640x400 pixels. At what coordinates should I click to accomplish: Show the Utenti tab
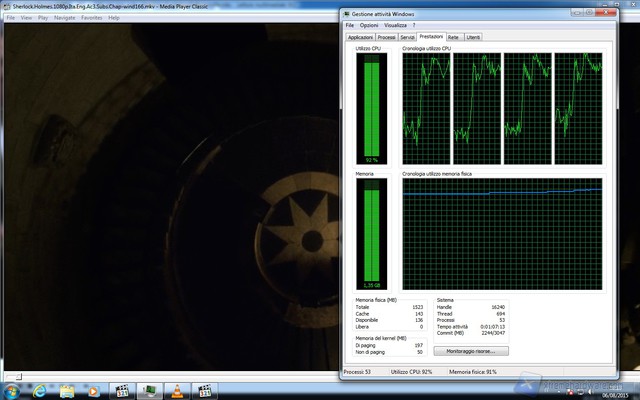tap(473, 36)
